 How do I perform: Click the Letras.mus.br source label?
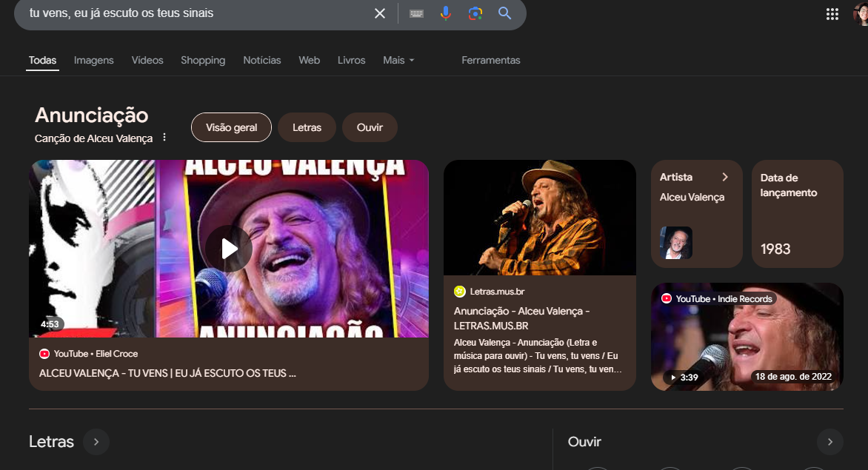tap(497, 292)
